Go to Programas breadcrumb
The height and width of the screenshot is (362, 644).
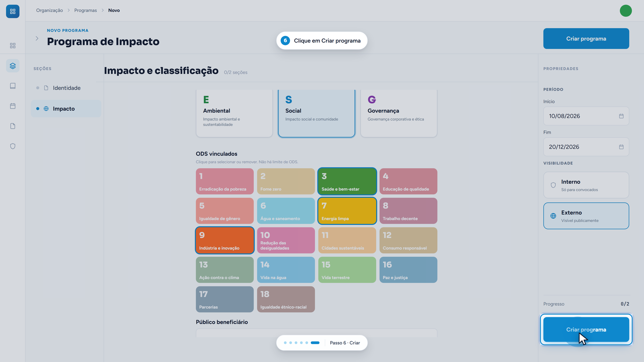pos(86,10)
